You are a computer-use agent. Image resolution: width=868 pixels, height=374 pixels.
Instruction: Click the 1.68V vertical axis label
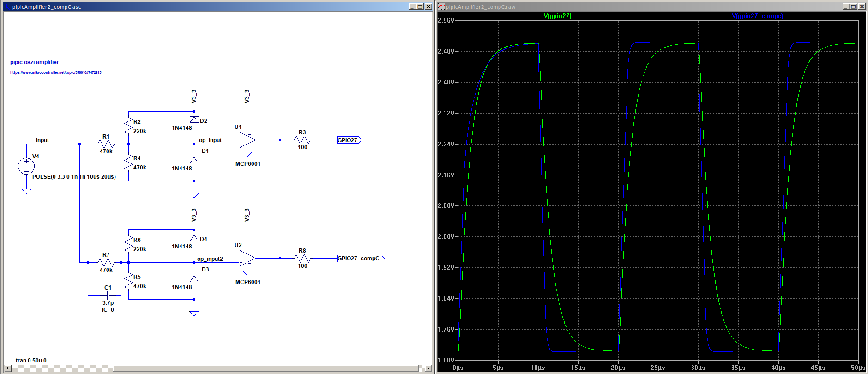pos(446,360)
